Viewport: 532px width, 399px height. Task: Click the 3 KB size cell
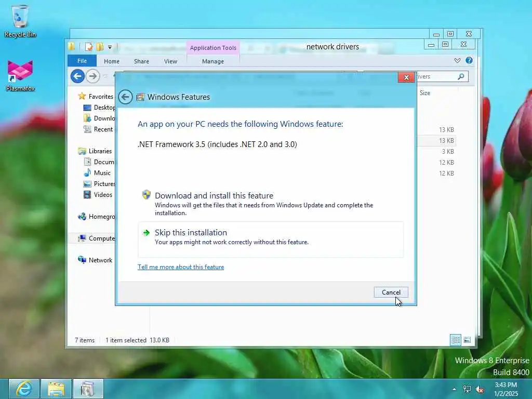[447, 151]
